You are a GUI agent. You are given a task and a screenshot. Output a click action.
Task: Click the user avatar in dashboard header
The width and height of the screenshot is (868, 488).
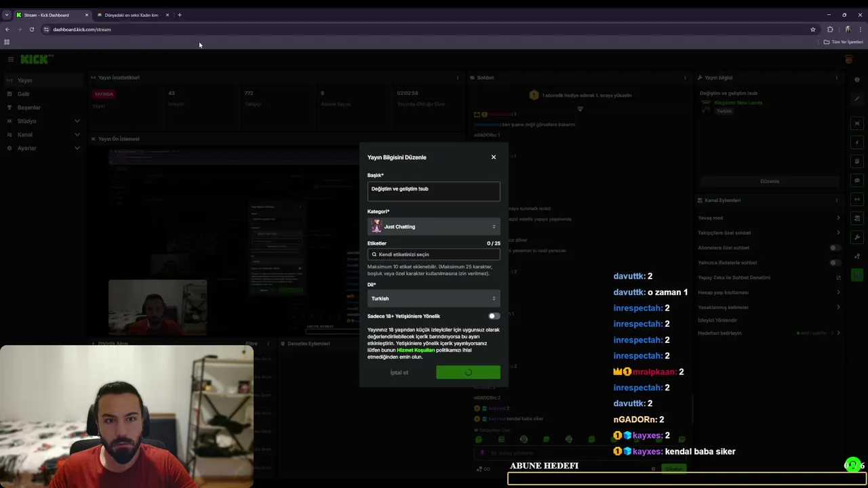tap(848, 60)
